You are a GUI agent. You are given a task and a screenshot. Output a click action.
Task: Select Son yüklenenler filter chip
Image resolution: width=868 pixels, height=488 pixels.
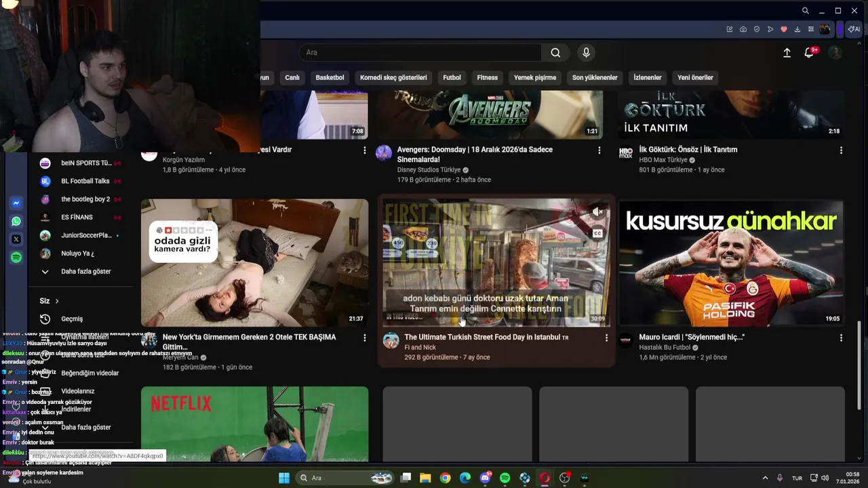pos(595,77)
